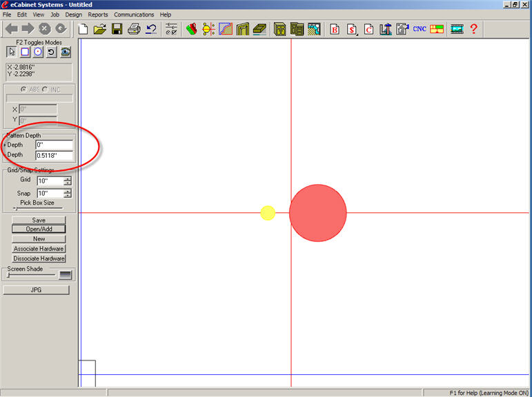Click the room layout checkered icon
Image resolution: width=532 pixels, height=397 pixels.
(x=314, y=29)
